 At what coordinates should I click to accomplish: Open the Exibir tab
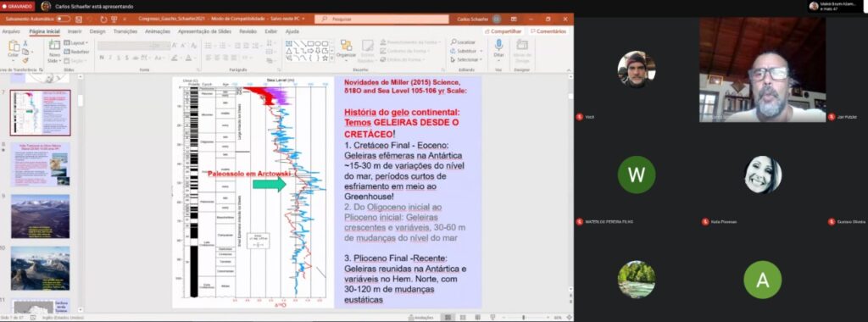coord(270,31)
